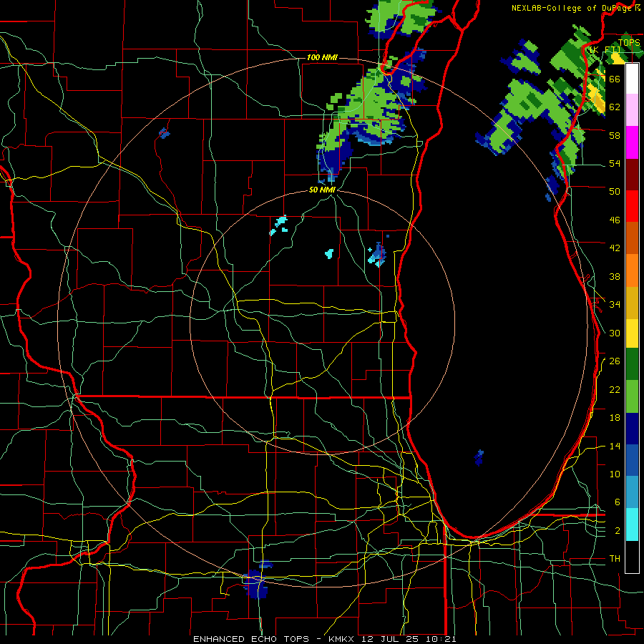
Task: Click the TH threshold label on scale
Action: (x=615, y=559)
